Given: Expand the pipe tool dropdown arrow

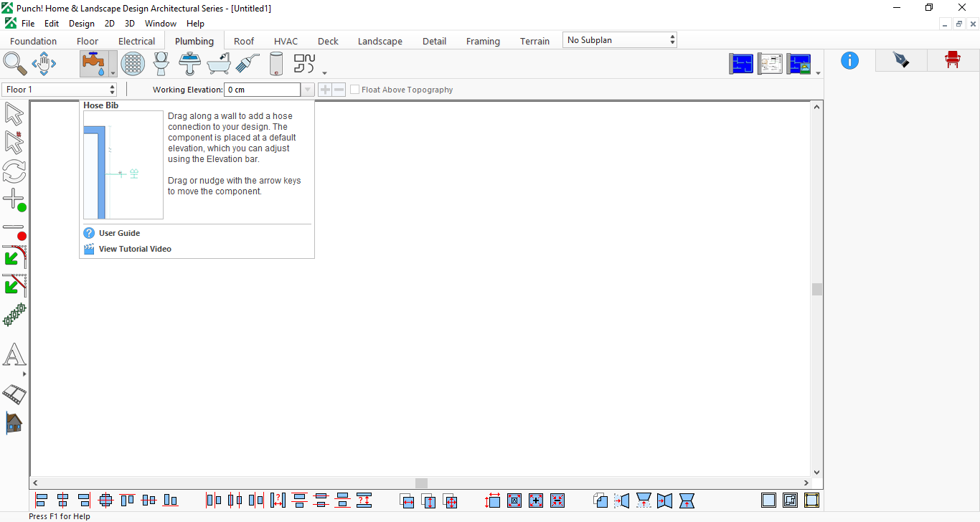Looking at the screenshot, I should click(x=324, y=72).
